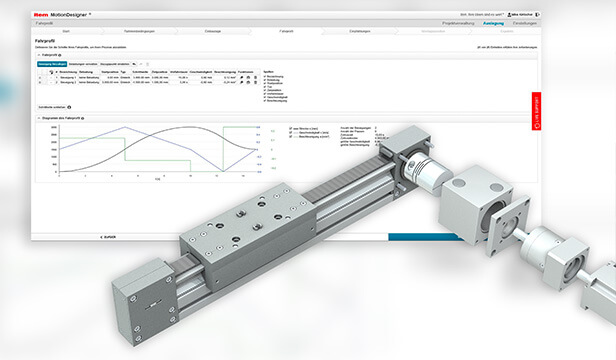Expand the Bewegung 1 row
The width and height of the screenshot is (616, 360).
(x=40, y=78)
